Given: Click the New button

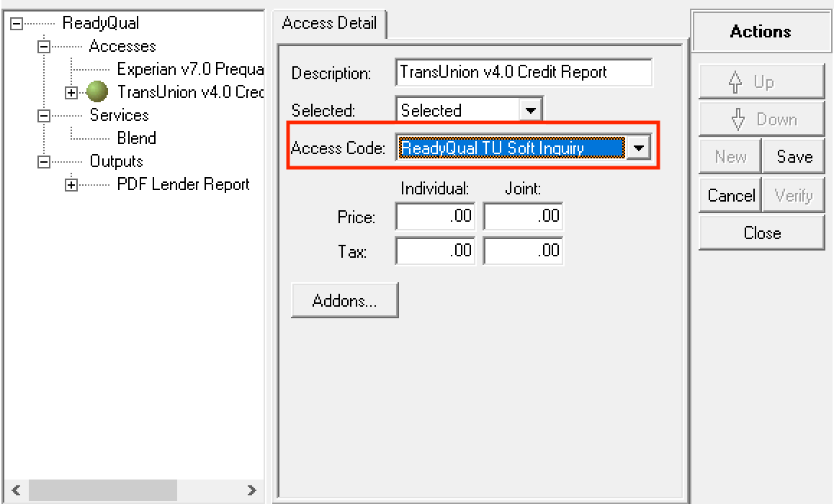Looking at the screenshot, I should 730,157.
